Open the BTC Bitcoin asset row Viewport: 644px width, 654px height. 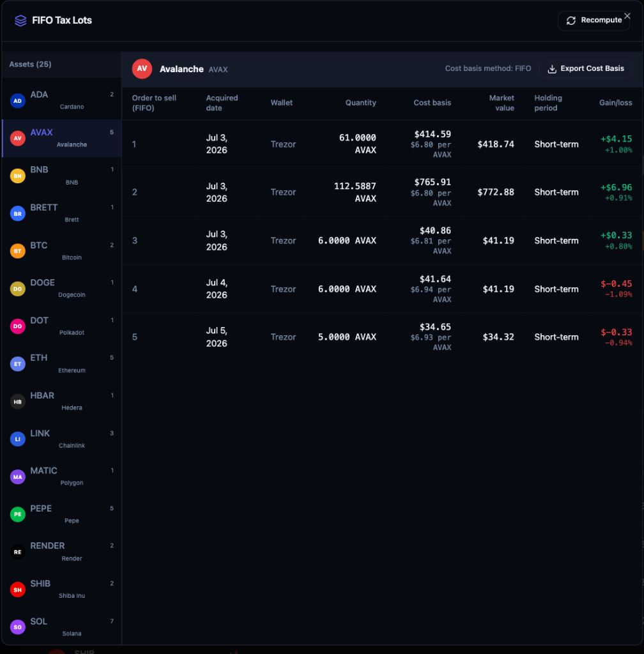[62, 251]
